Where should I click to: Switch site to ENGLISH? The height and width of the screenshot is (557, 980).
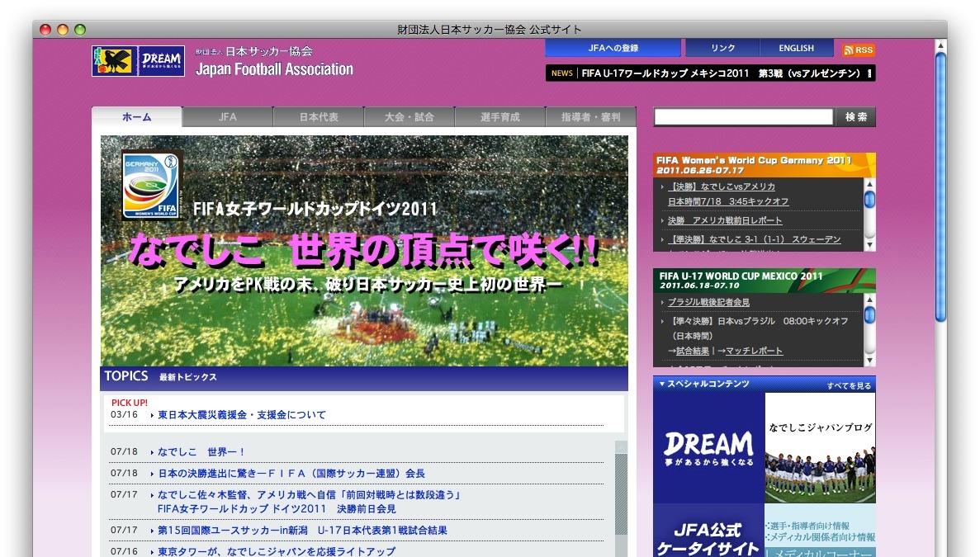coord(796,48)
